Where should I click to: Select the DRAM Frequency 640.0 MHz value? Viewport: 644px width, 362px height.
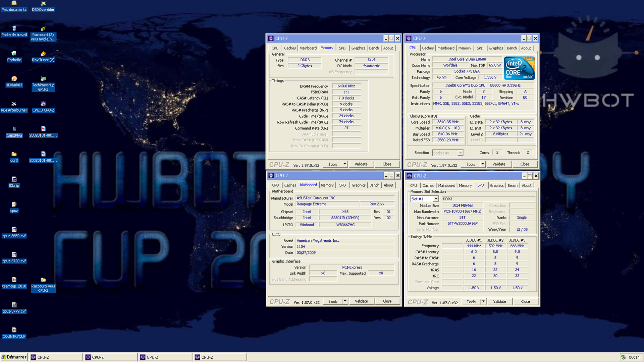346,86
